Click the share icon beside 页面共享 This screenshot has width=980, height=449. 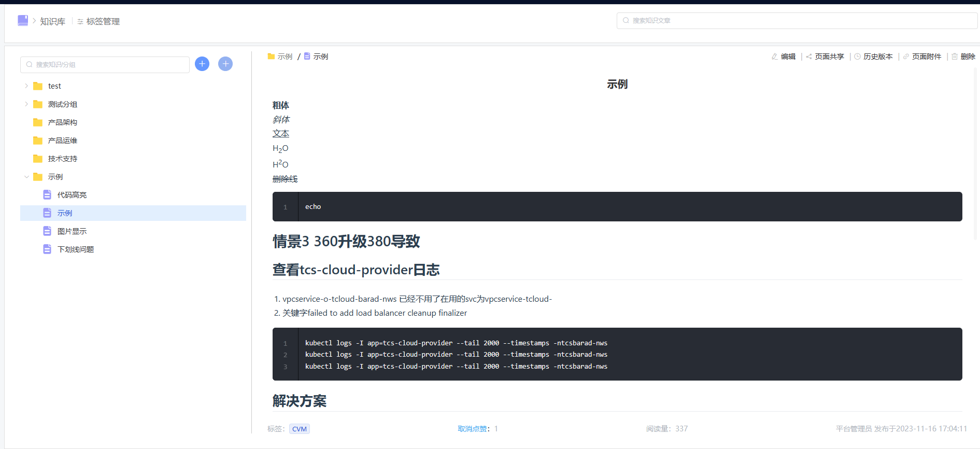809,57
